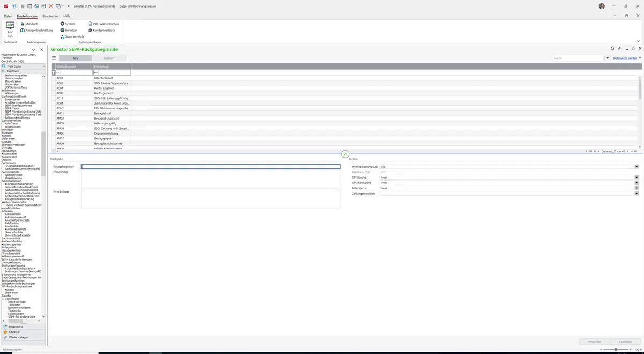
Task: Open the Wiedervorlagen sidebar section
Action: (x=23, y=337)
